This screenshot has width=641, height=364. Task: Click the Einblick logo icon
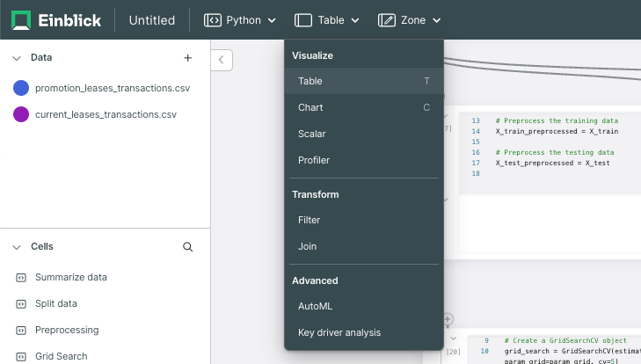[21, 20]
